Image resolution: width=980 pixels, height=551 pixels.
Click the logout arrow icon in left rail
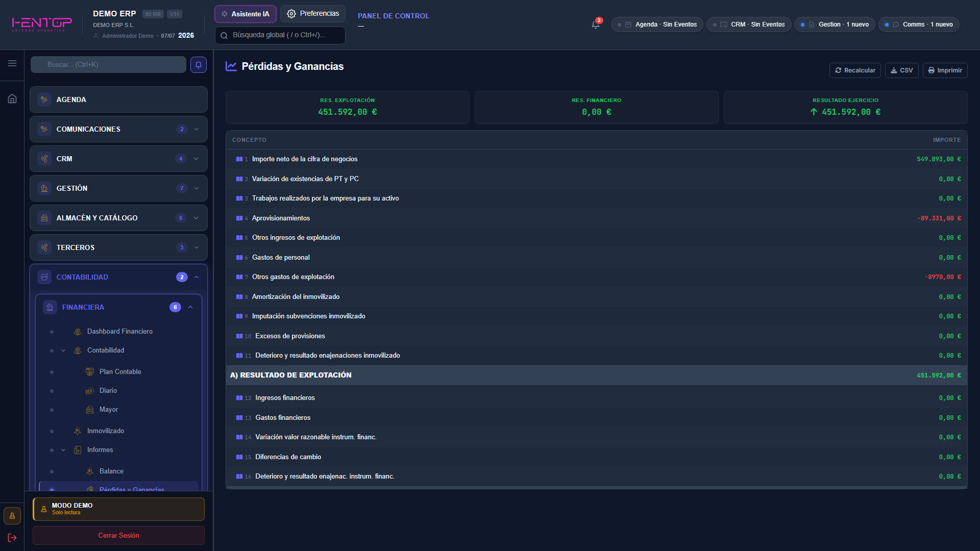tap(12, 538)
